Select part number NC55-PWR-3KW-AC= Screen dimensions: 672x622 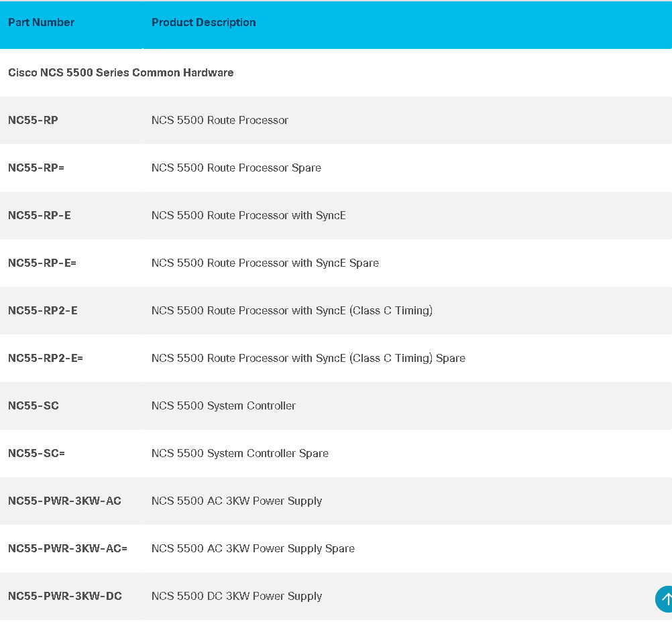[68, 548]
